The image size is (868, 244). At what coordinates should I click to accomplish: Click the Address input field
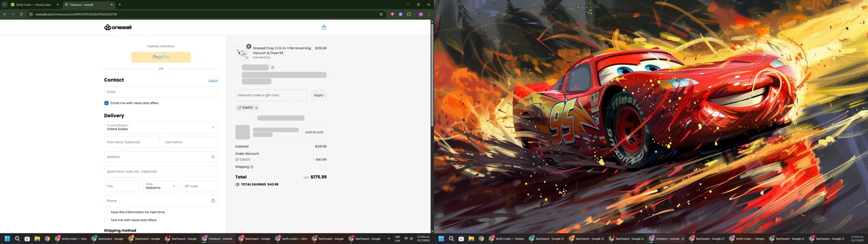[161, 157]
